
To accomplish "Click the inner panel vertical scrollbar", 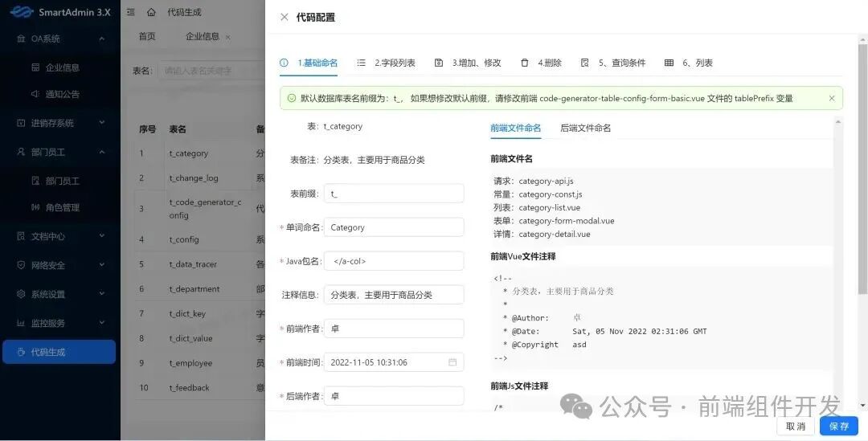I will click(838, 264).
